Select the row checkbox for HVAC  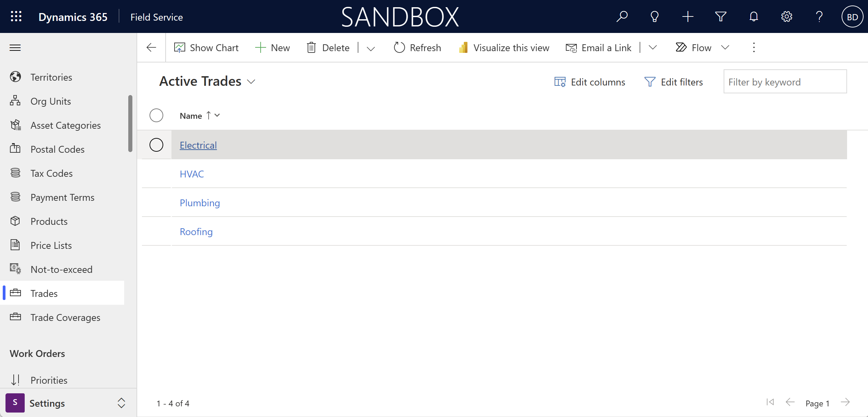[x=156, y=173]
